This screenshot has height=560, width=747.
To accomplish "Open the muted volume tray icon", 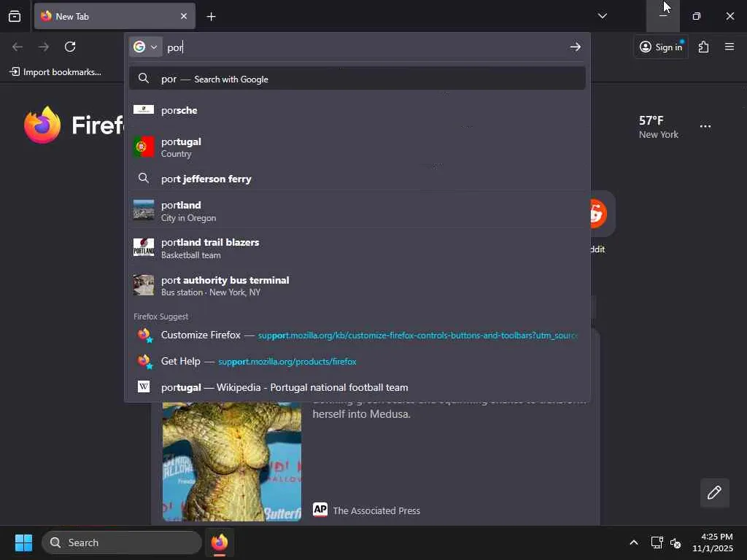I will click(x=675, y=542).
